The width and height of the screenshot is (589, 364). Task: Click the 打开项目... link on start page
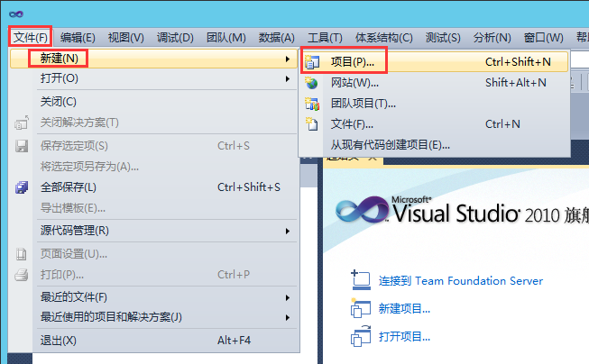(x=404, y=337)
